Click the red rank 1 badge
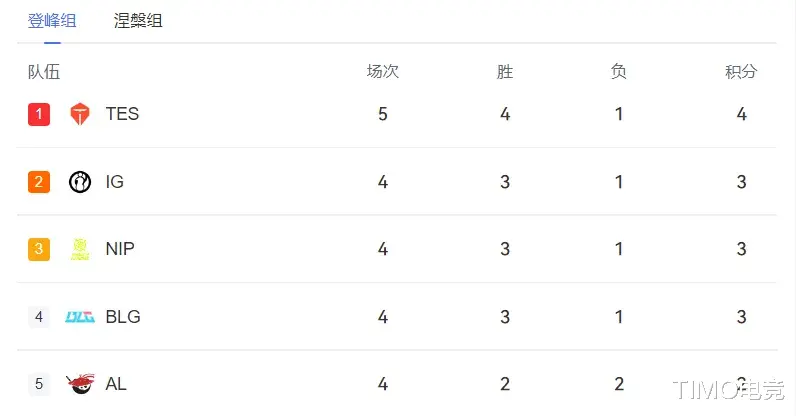Screen dimensions: 796x416 [39, 114]
